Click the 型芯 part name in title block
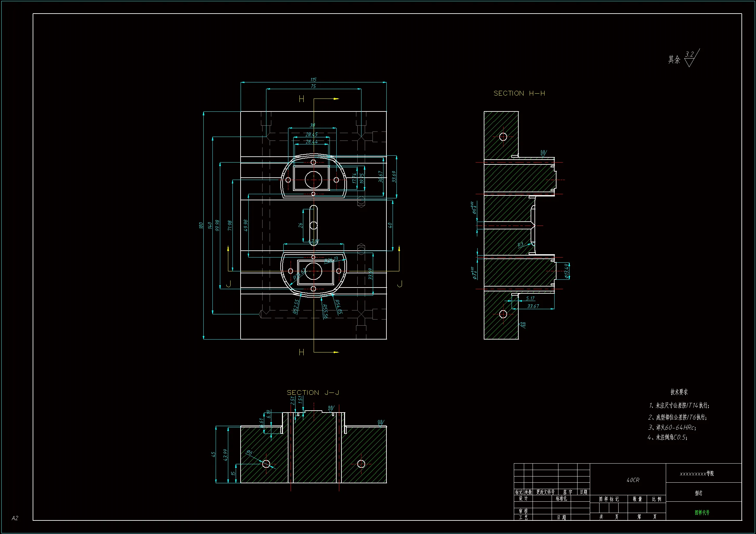Viewport: 756px width, 534px height. [698, 493]
